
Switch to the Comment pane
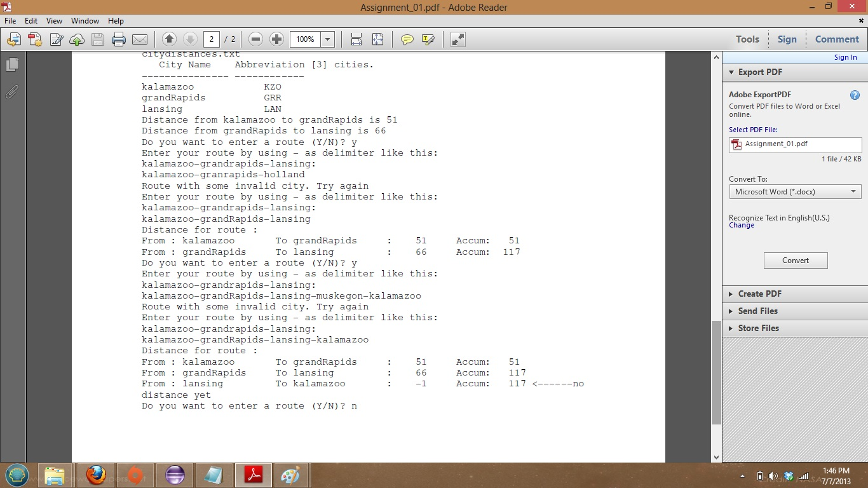tap(837, 39)
